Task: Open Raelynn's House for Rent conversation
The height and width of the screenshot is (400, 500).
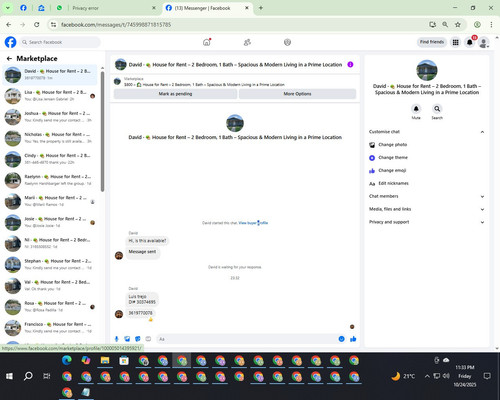Action: tap(50, 180)
